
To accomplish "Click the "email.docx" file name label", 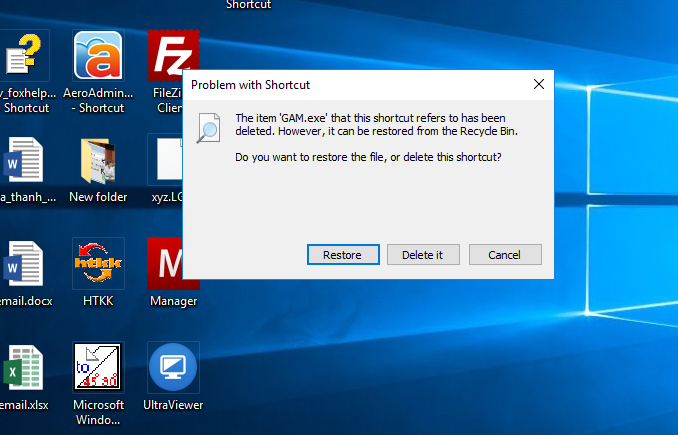I will [26, 301].
